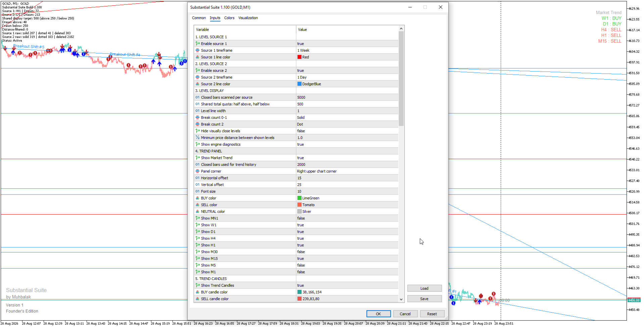This screenshot has height=327, width=644.
Task: Open Panel corner value dropdown
Action: tap(347, 171)
